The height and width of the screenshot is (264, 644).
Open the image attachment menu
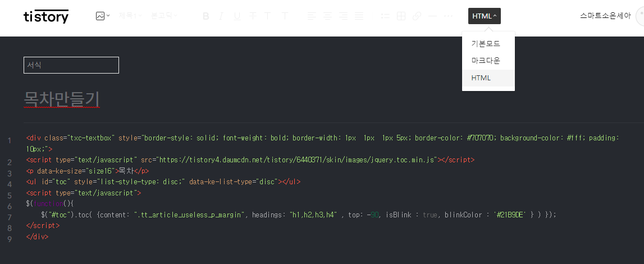click(103, 16)
